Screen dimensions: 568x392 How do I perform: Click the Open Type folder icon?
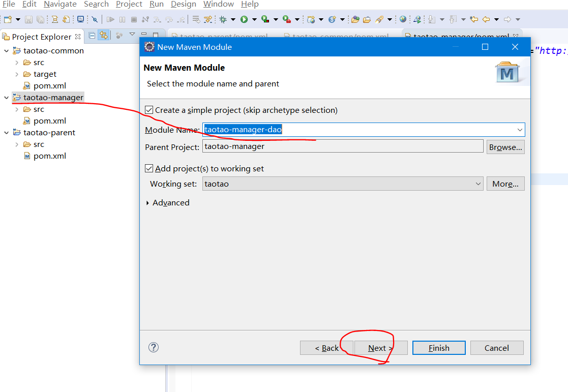355,19
